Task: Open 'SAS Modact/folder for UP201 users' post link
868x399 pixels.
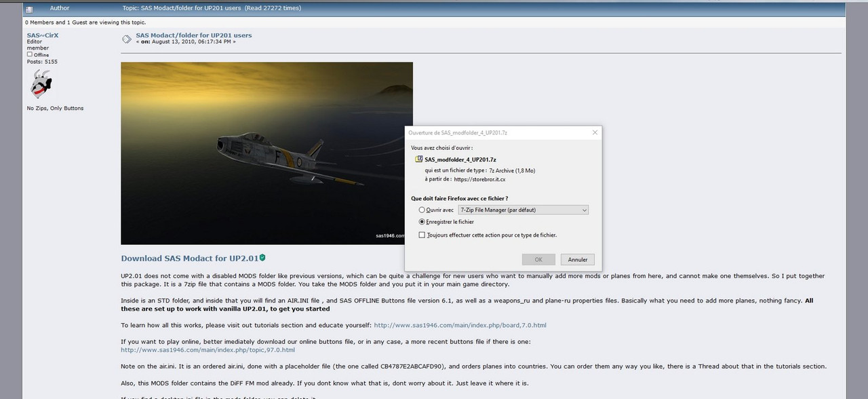Action: coord(194,35)
